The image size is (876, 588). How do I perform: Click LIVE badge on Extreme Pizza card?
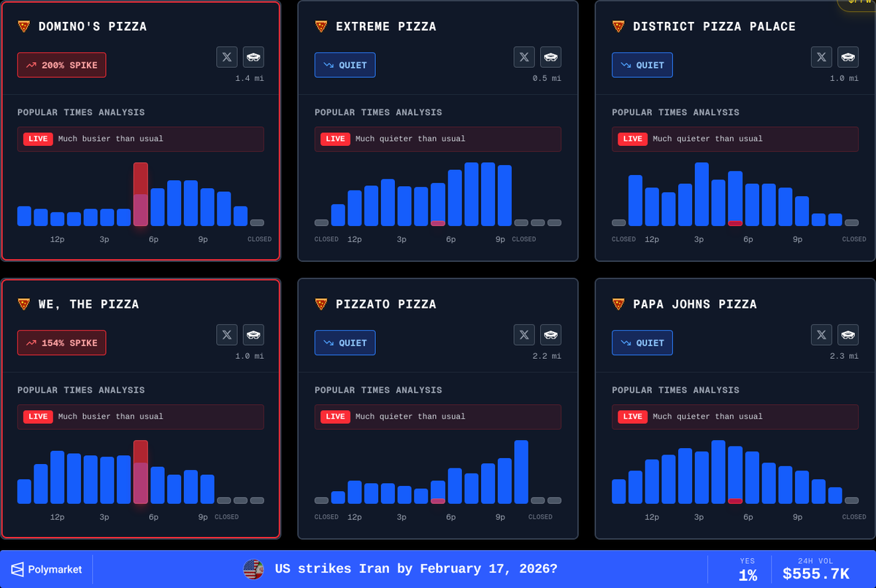click(335, 139)
